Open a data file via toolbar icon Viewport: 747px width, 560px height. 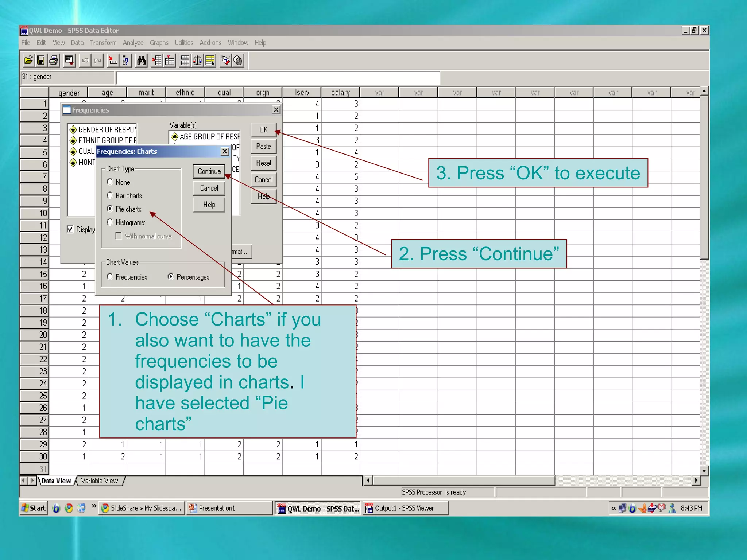[x=28, y=60]
